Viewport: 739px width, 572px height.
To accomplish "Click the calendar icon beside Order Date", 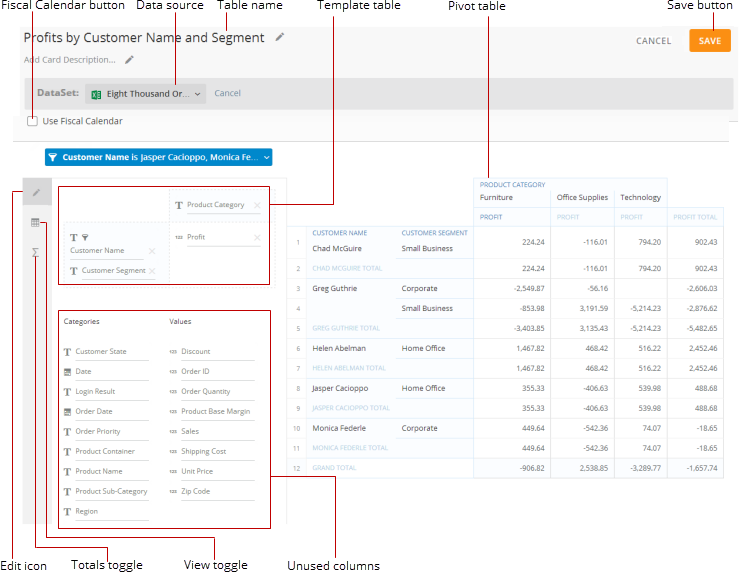I will (x=67, y=412).
